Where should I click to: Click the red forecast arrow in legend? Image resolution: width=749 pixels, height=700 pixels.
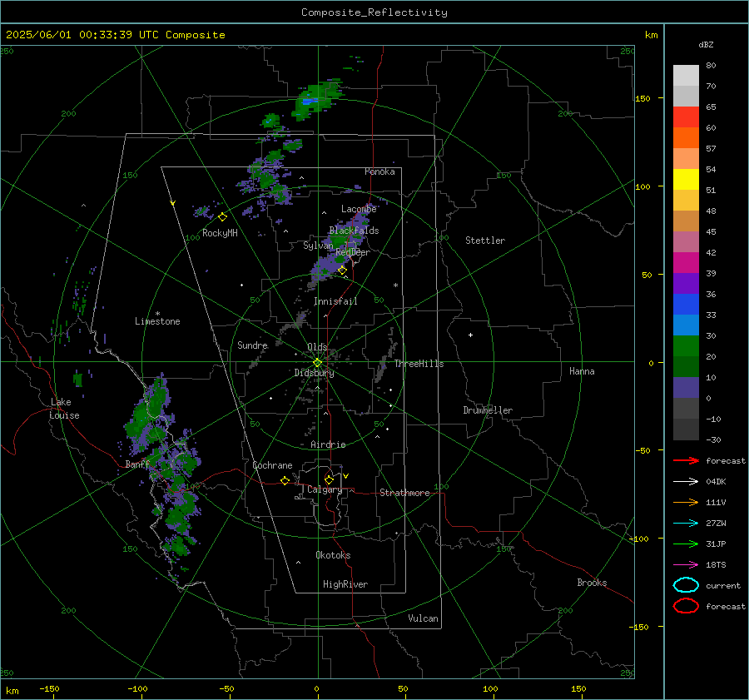(686, 460)
